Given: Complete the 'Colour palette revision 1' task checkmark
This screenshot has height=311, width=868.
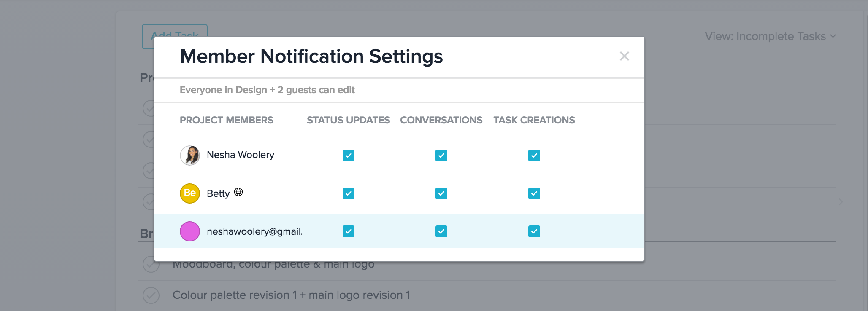Looking at the screenshot, I should pos(151,295).
